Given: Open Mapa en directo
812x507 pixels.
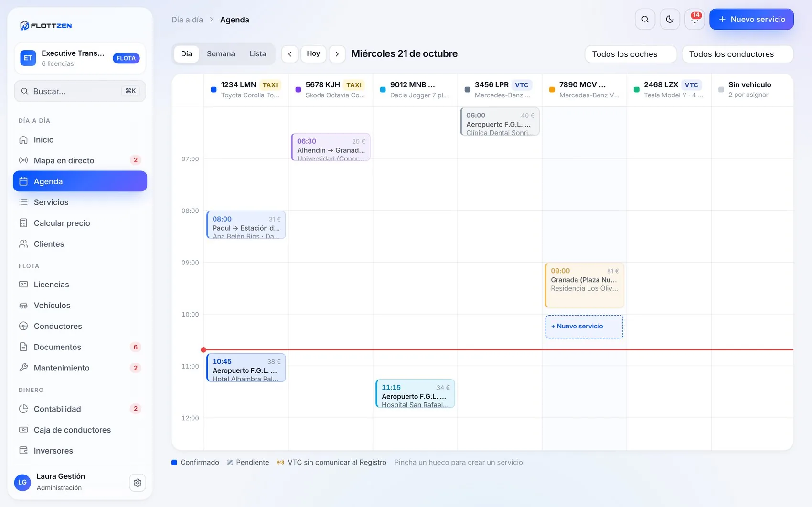Looking at the screenshot, I should click(x=80, y=160).
